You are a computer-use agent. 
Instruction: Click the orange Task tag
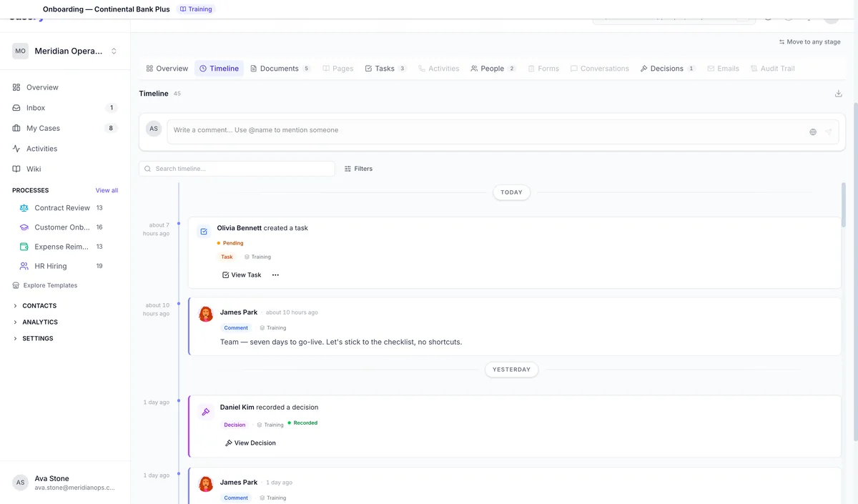227,257
